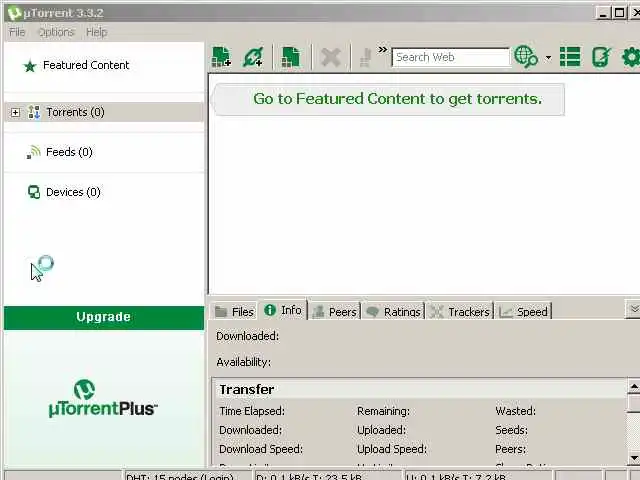Click the Time Elapsed label
The image size is (640, 480).
pyautogui.click(x=252, y=411)
